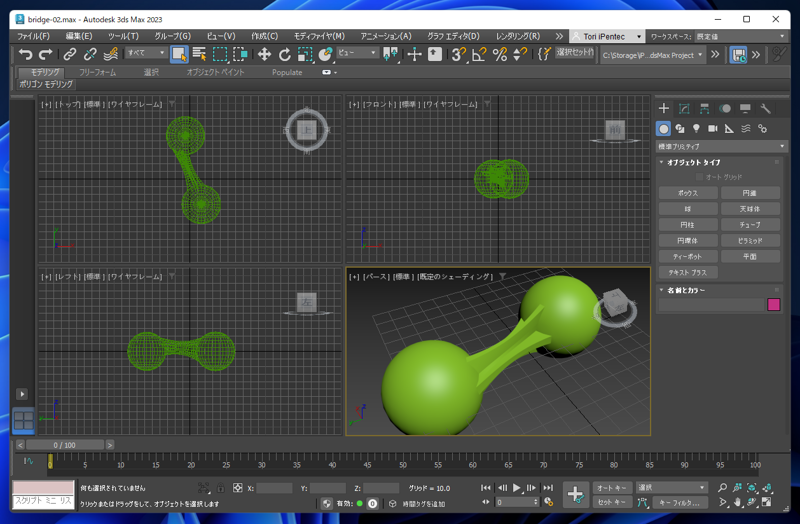Screen dimensions: 800x524
Task: Open the Motion panel tab icon
Action: [x=725, y=108]
